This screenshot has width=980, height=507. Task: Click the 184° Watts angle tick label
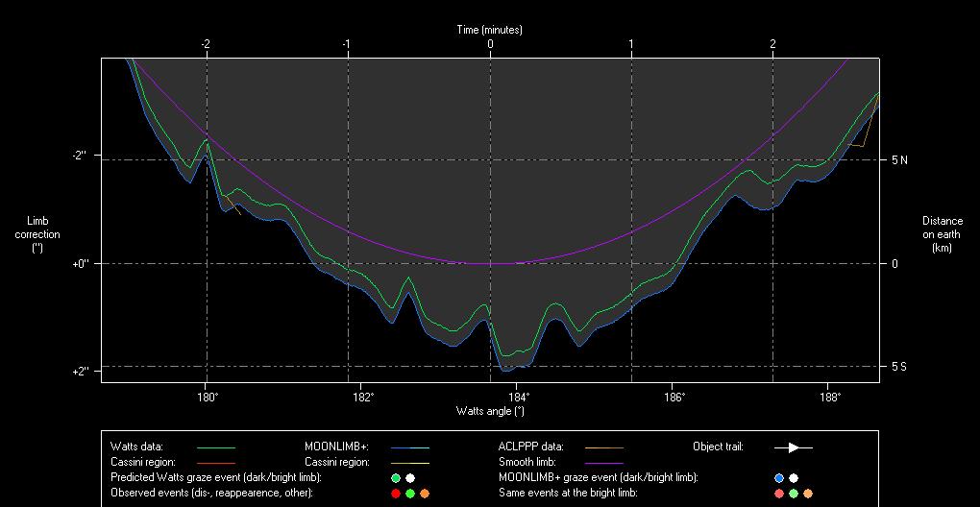point(518,397)
